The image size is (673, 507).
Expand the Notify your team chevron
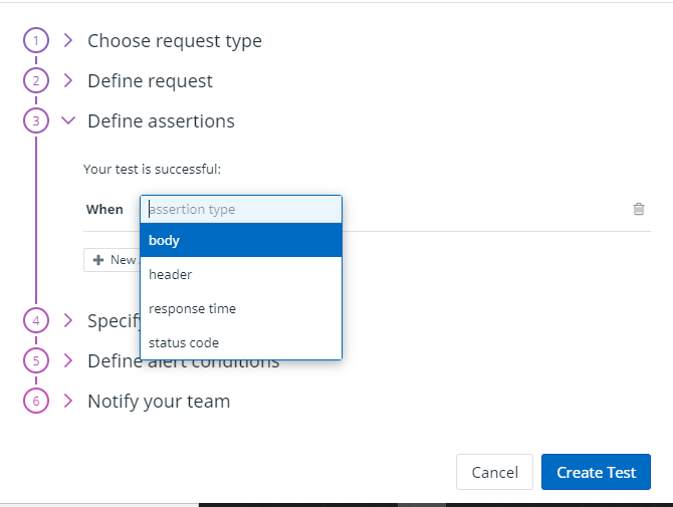pos(68,401)
